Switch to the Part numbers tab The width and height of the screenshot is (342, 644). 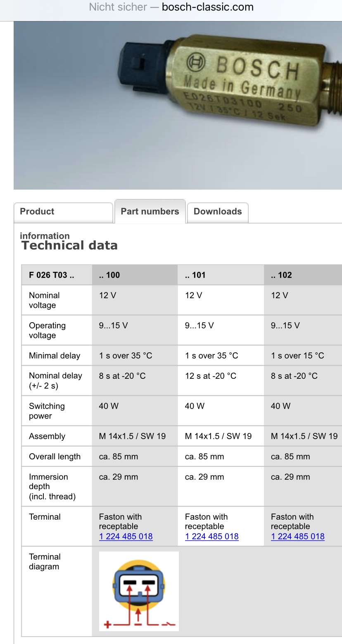click(150, 211)
